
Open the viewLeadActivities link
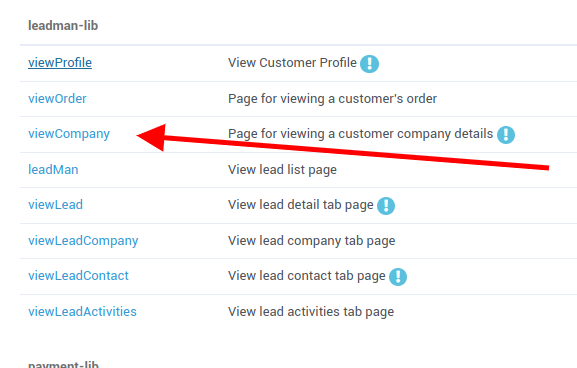pos(82,312)
